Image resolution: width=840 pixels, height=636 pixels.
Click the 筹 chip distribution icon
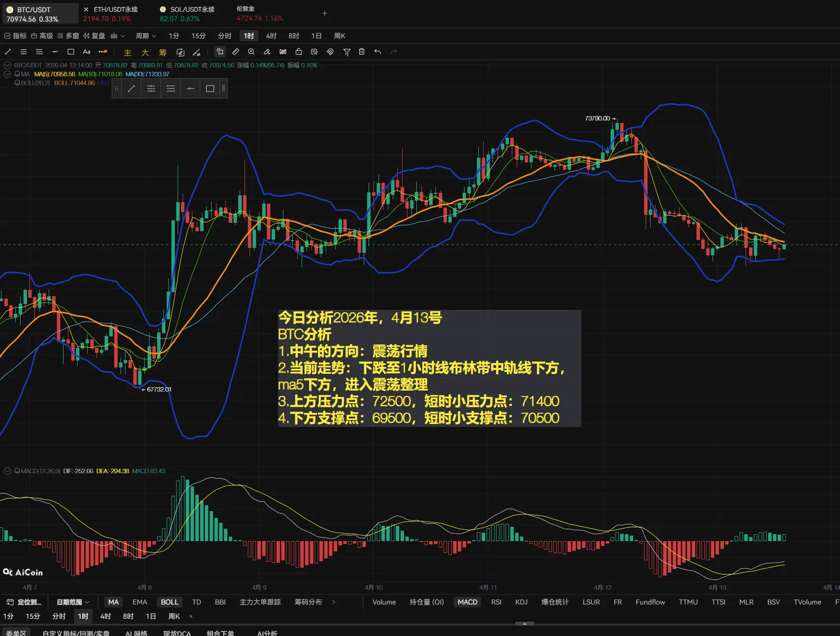point(163,52)
